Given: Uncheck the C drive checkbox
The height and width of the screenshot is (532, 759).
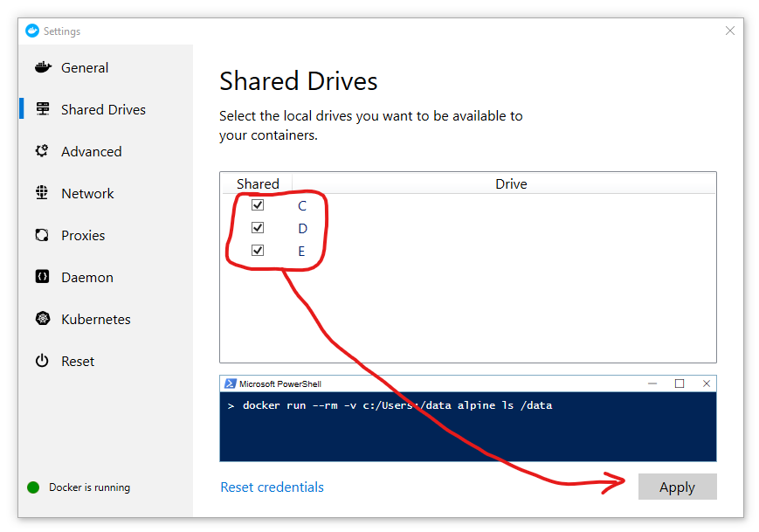Looking at the screenshot, I should pyautogui.click(x=258, y=205).
